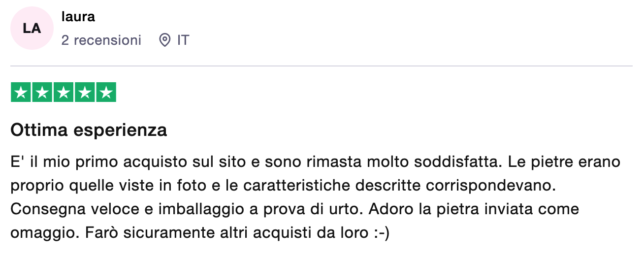Screen dimensions: 644x259
Task: Click the fourth green rating star
Action: [x=85, y=93]
